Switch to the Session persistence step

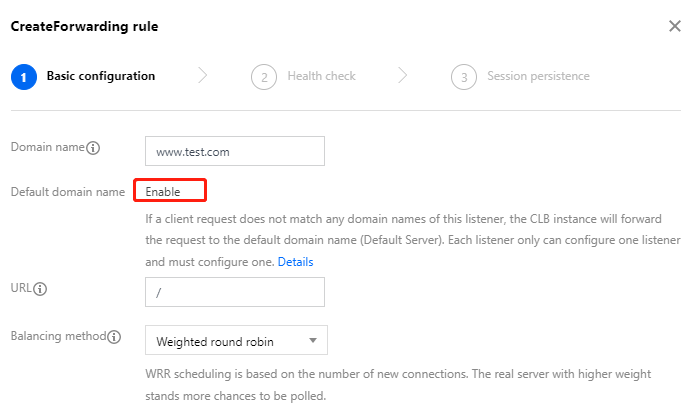coord(538,76)
